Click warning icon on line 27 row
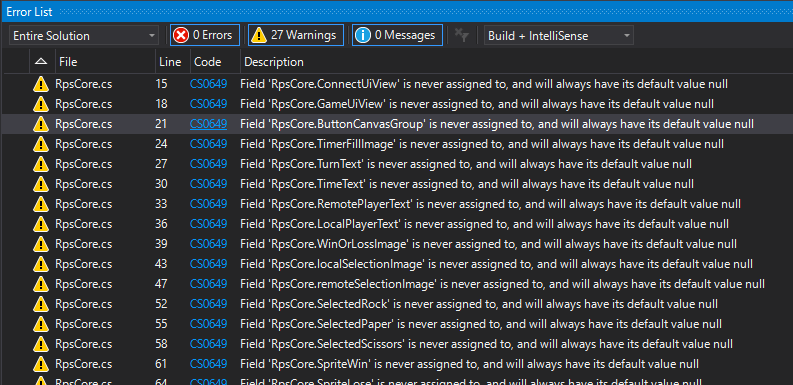This screenshot has height=385, width=793. coord(41,164)
